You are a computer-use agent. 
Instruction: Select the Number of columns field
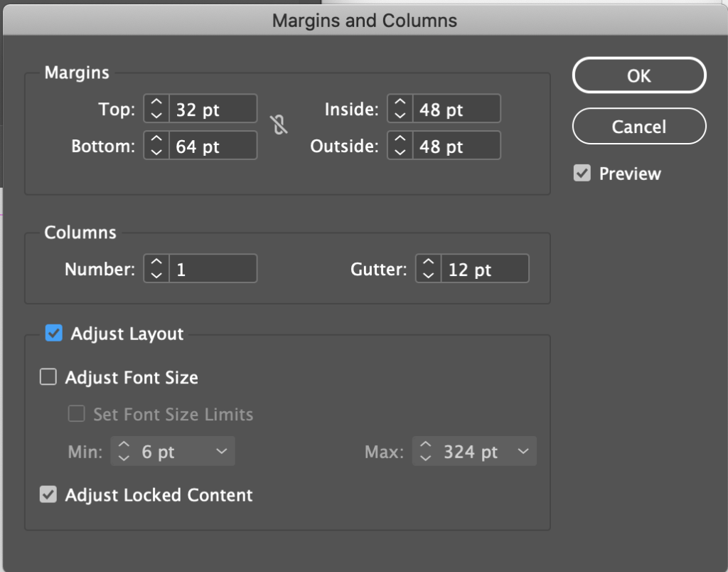(213, 268)
